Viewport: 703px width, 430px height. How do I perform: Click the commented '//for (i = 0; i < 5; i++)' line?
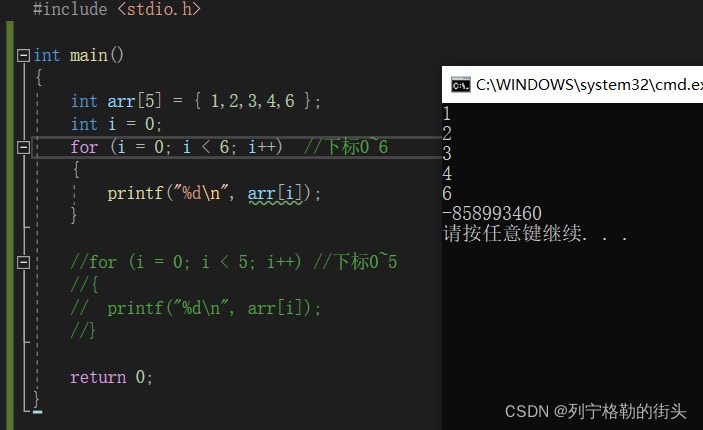tap(186, 262)
